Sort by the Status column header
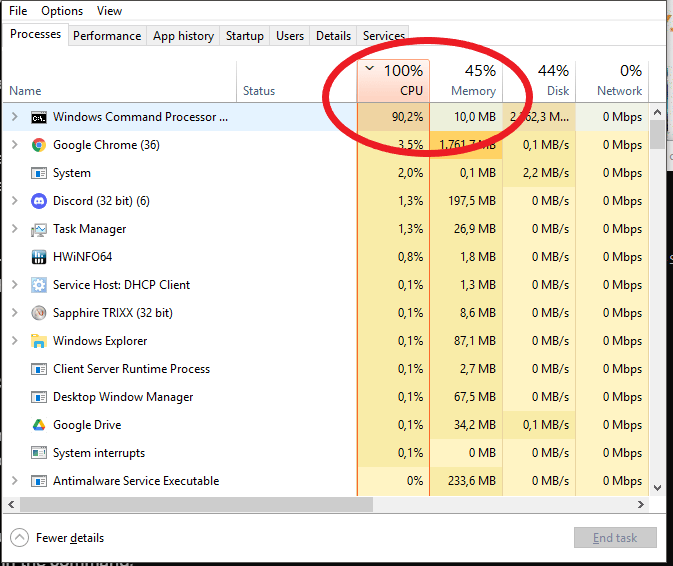673x566 pixels. 297,82
